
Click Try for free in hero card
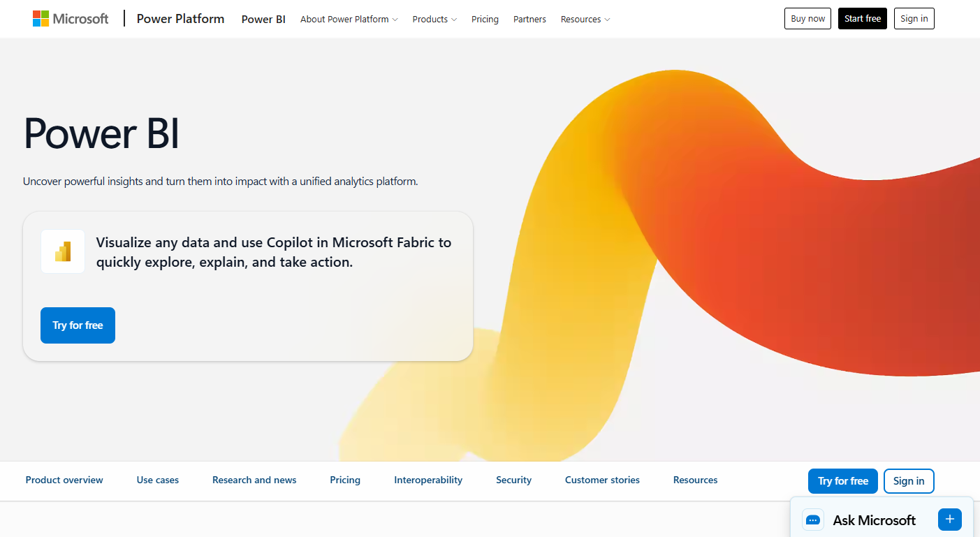(78, 325)
